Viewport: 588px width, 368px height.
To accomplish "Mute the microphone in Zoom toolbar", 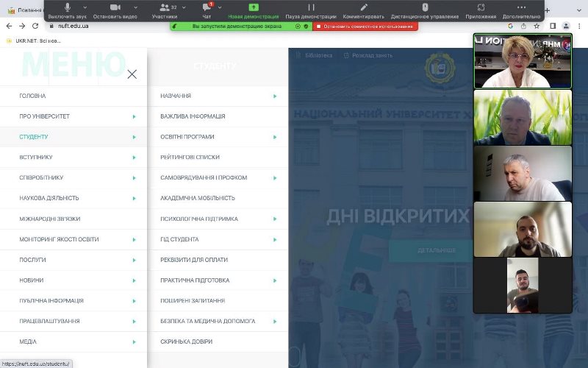I will 68,8.
